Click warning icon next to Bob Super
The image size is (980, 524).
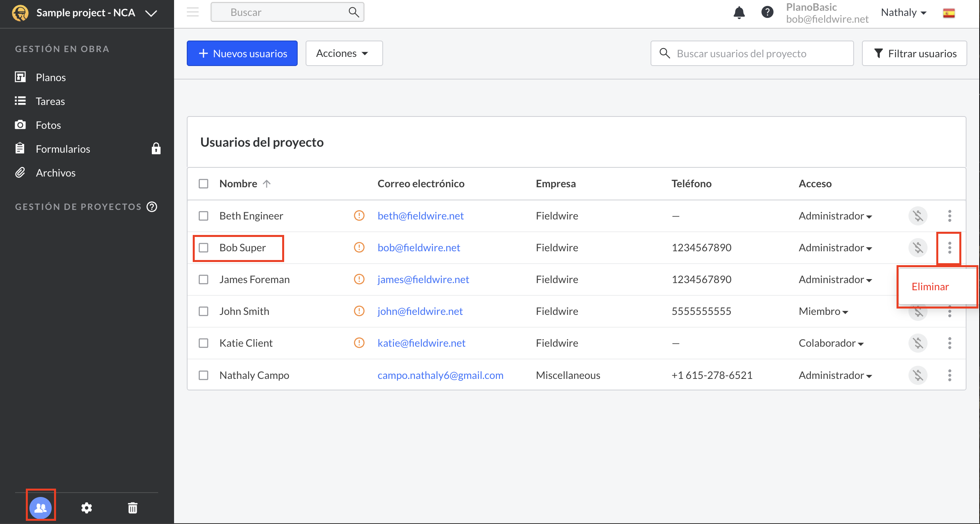point(359,248)
